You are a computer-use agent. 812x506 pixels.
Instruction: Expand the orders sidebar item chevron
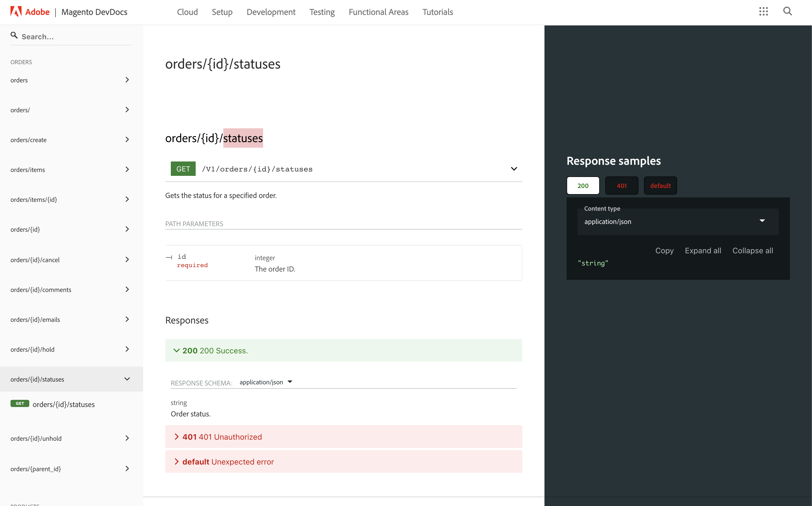click(x=127, y=80)
